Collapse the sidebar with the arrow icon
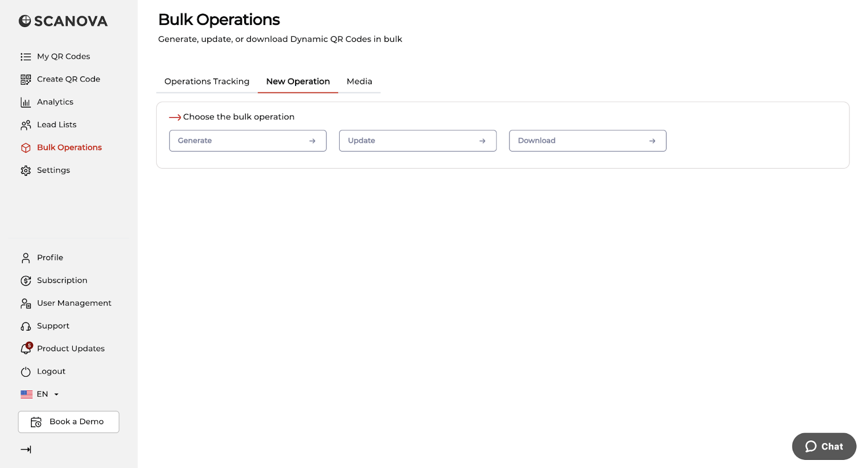The width and height of the screenshot is (868, 468). [x=26, y=450]
